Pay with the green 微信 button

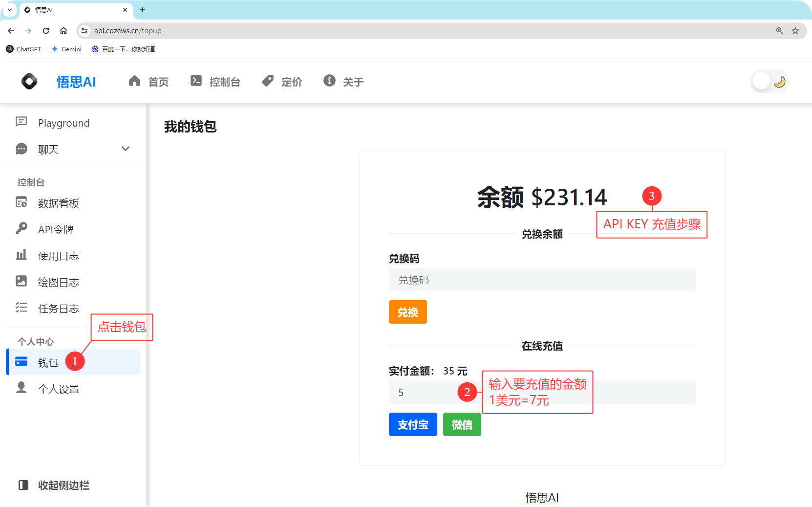462,424
